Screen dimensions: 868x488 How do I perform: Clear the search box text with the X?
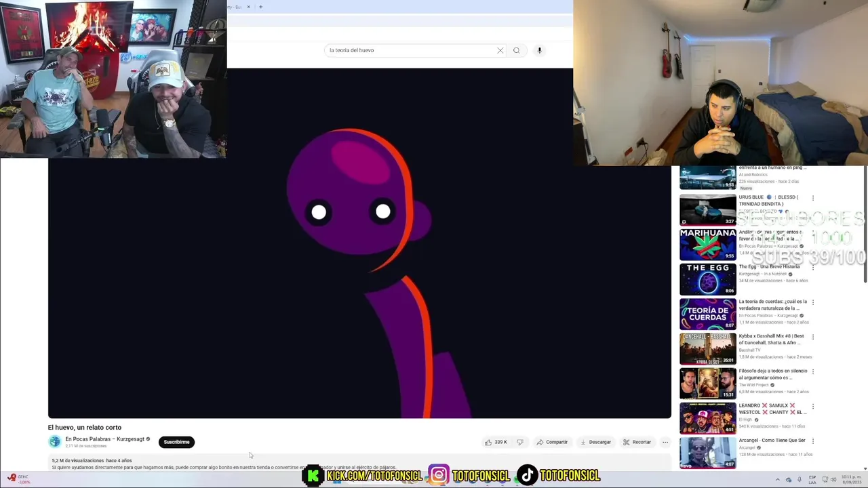(500, 50)
